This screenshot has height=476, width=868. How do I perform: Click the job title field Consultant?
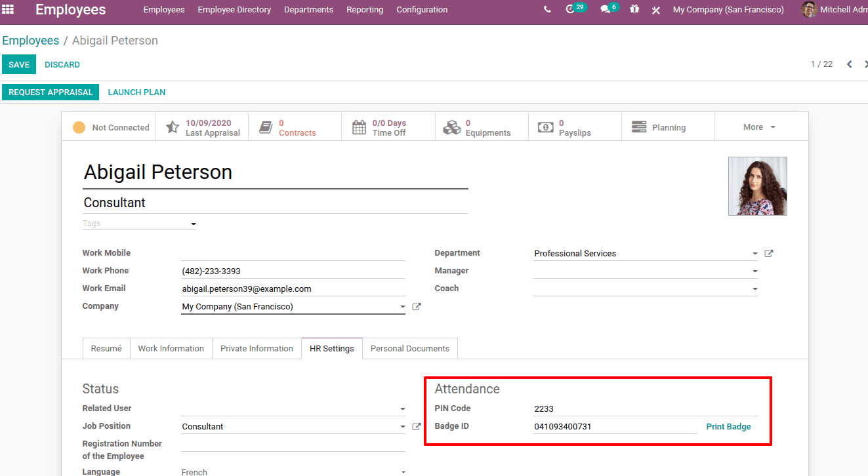276,203
